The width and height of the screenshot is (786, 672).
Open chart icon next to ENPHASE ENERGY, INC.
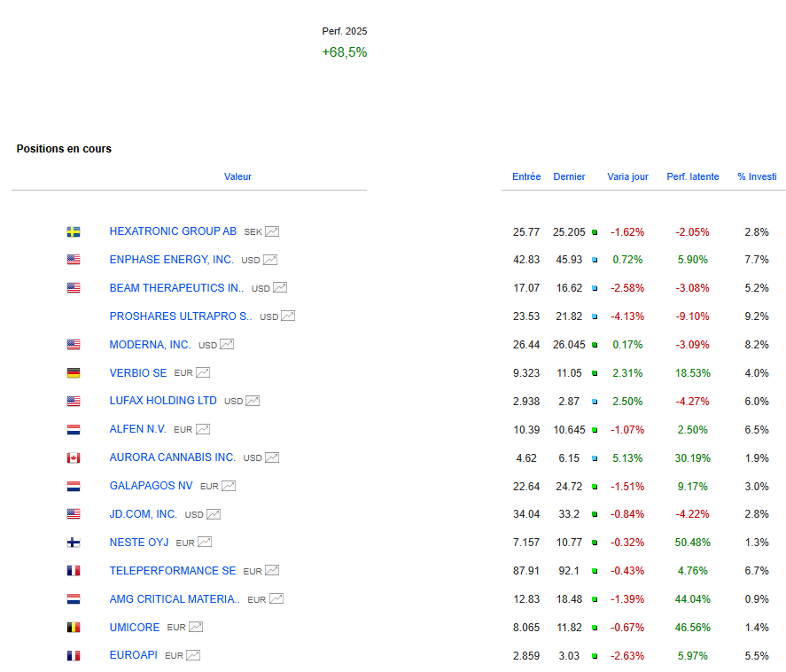[x=270, y=260]
